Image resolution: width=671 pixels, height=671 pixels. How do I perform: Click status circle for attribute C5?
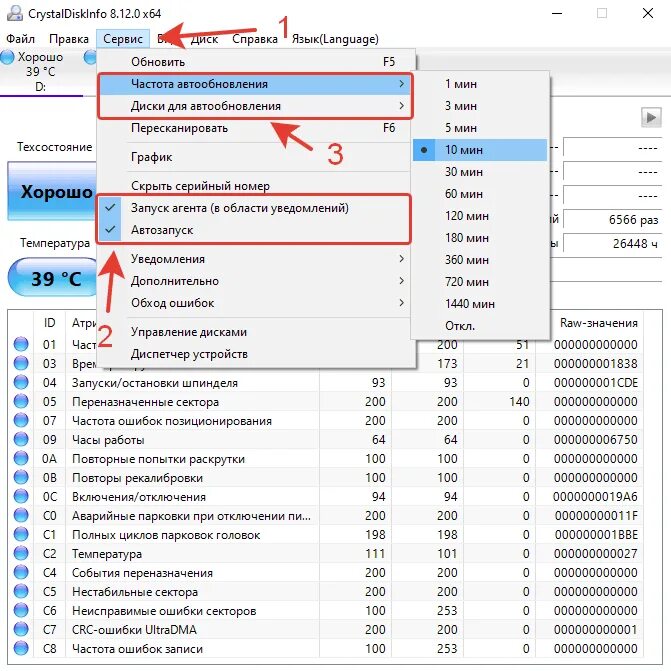(21, 591)
